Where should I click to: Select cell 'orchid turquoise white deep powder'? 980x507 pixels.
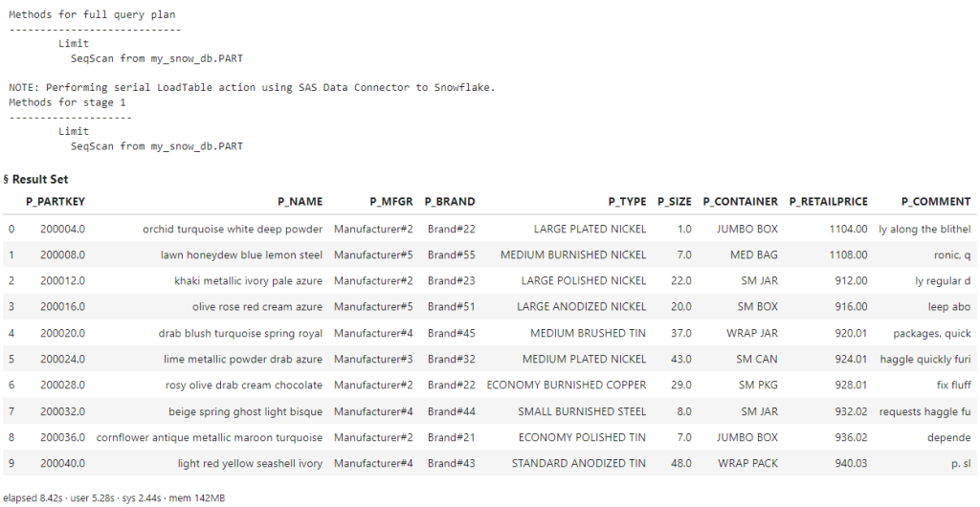pos(233,230)
